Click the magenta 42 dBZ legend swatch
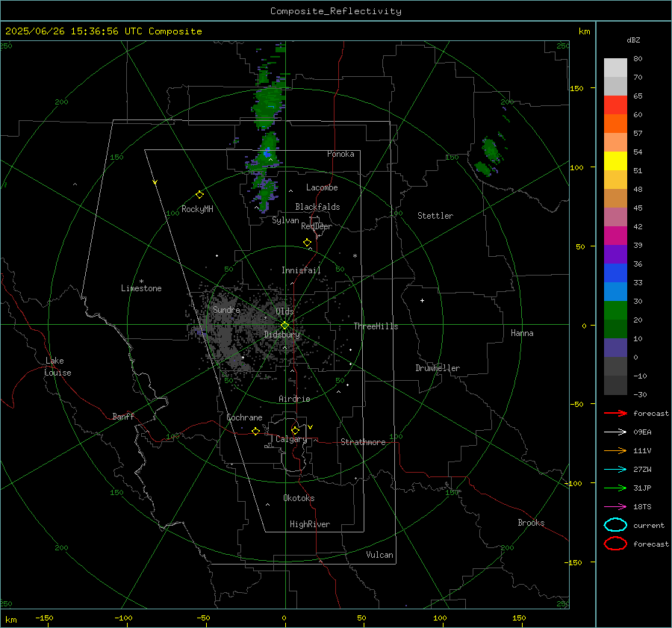This screenshot has height=628, width=672. coord(615,235)
